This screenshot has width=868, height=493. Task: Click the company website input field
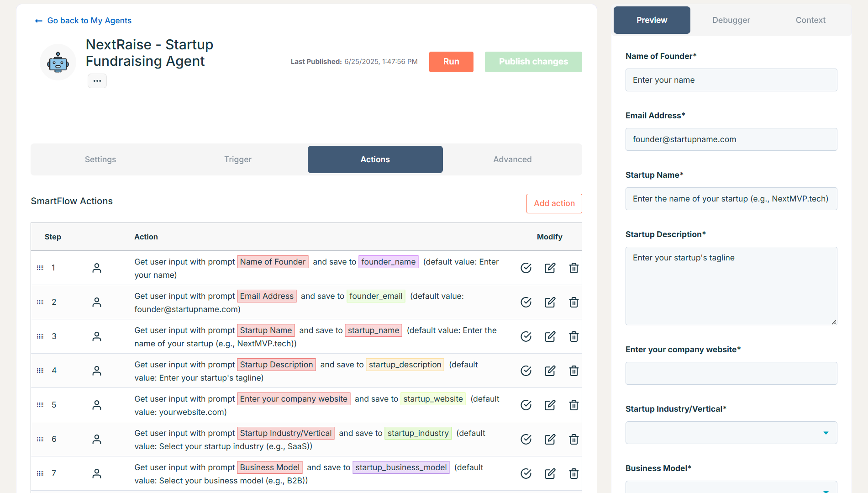click(x=731, y=373)
